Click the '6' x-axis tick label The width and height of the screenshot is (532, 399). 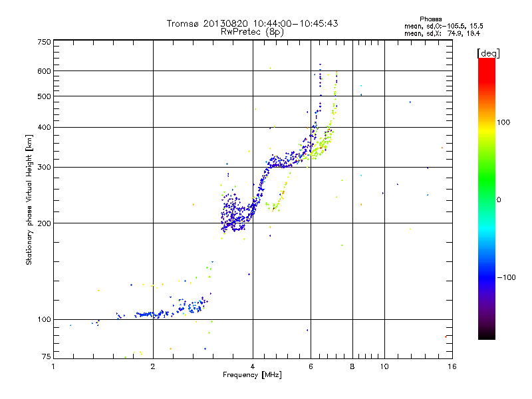311,366
